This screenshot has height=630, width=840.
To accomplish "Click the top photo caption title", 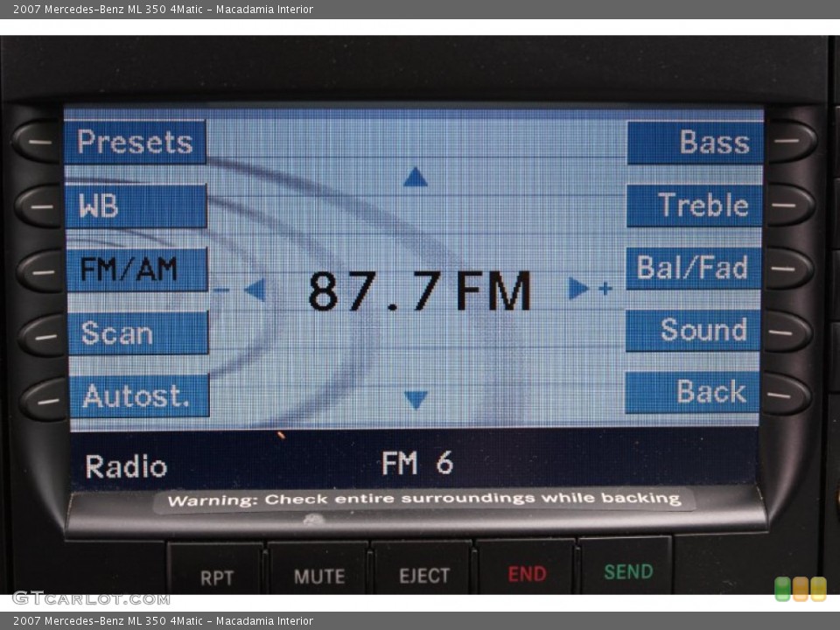I will coord(163,9).
